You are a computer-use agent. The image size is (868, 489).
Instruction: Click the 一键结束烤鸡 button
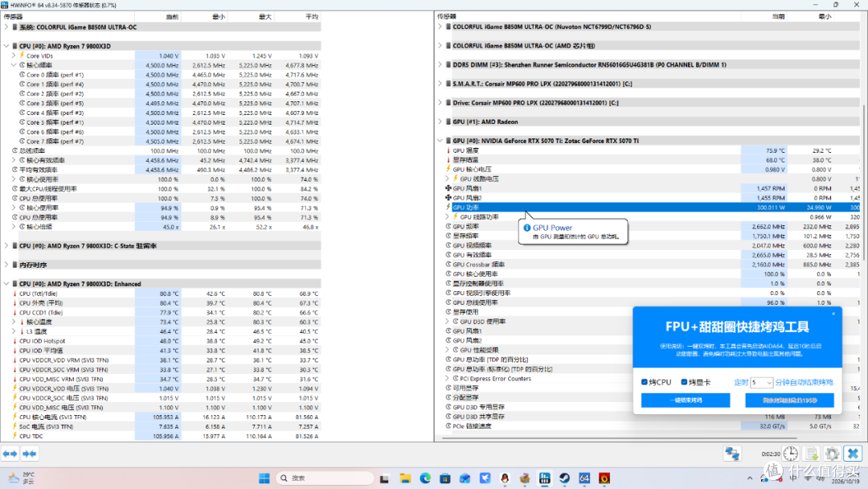686,400
